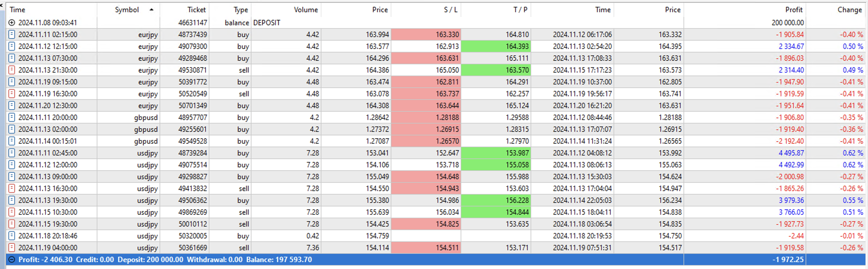
Task: Sort by the S / L column header
Action: coord(426,10)
